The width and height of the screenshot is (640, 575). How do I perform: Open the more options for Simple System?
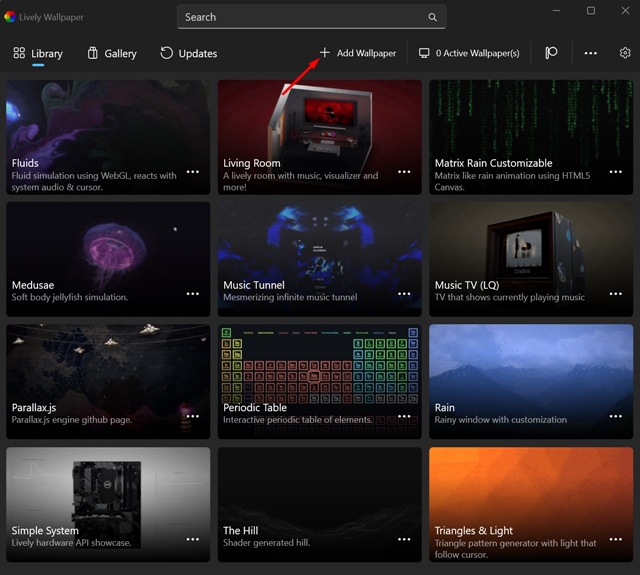point(193,539)
